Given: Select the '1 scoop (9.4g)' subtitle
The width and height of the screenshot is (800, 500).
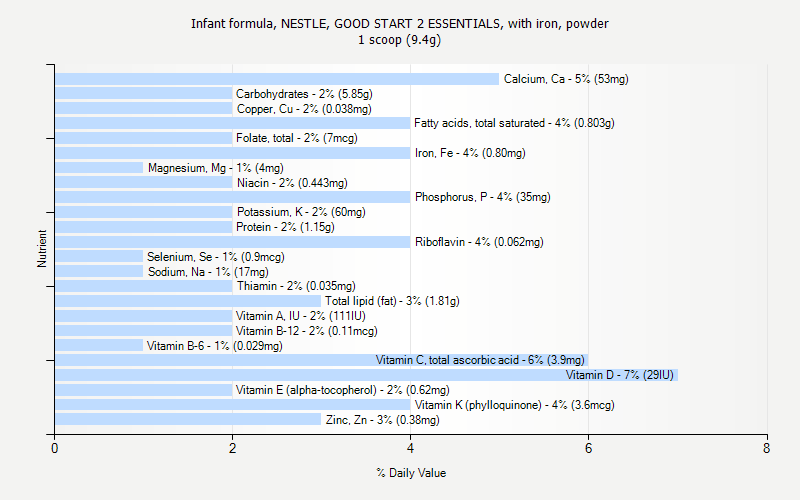Looking at the screenshot, I should tap(399, 40).
